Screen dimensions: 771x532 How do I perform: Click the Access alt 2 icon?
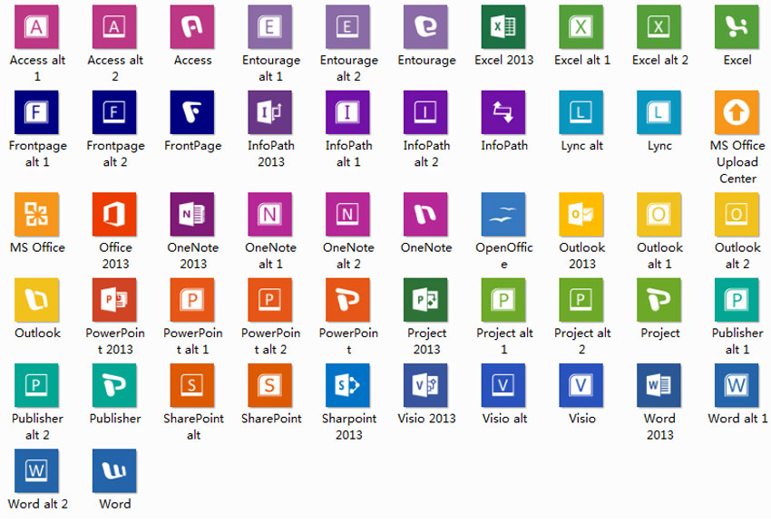point(114,27)
